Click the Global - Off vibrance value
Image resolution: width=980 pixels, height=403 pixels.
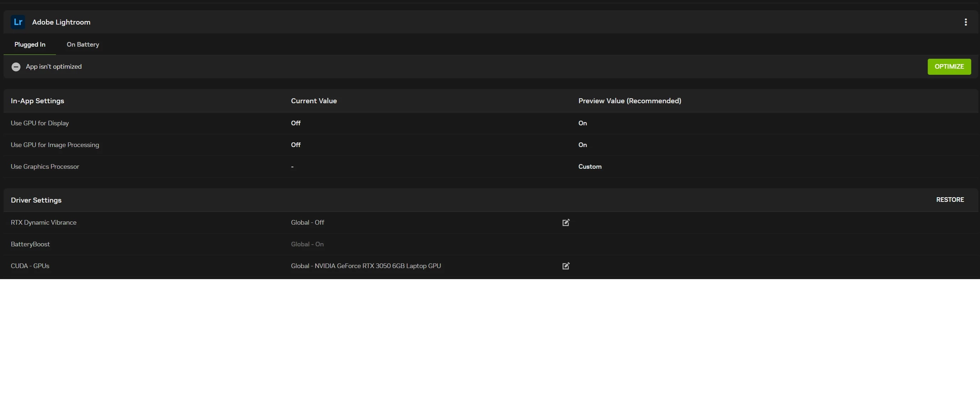307,223
